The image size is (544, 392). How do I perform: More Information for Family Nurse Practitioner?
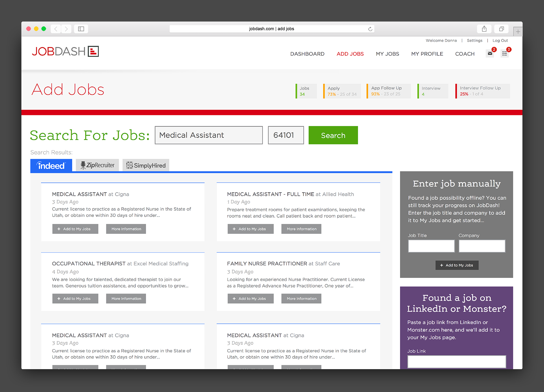point(301,299)
